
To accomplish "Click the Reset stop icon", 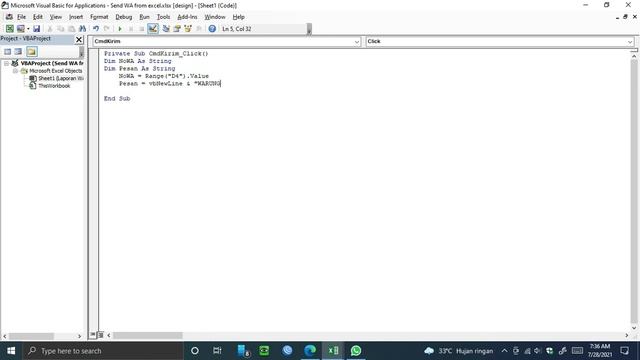I will pyautogui.click(x=141, y=29).
